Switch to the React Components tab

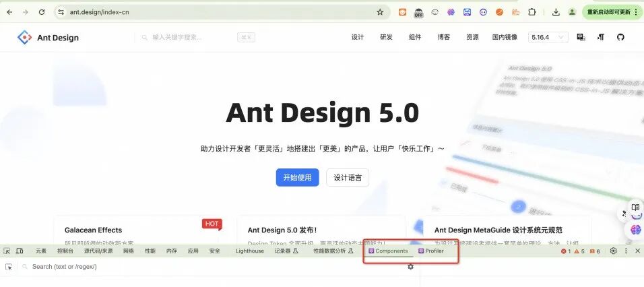[388, 251]
